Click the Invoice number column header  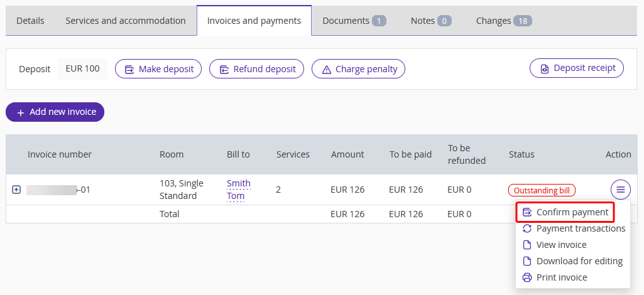point(60,154)
